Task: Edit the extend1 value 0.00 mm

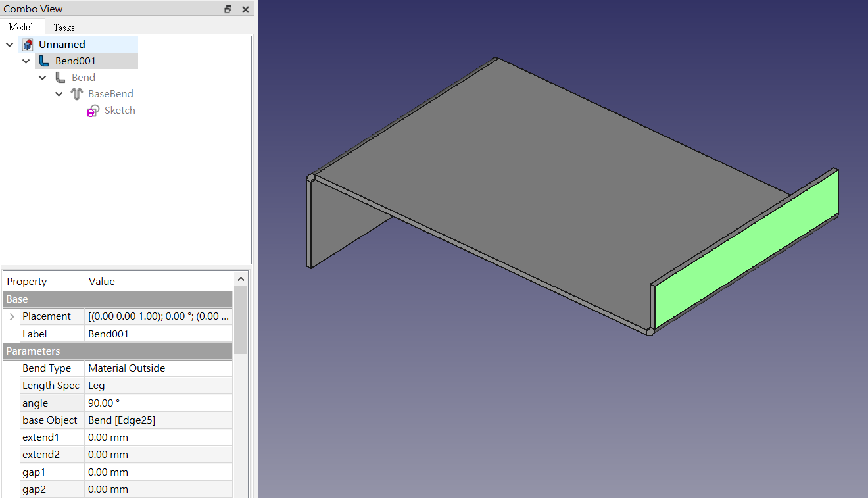Action: (159, 437)
